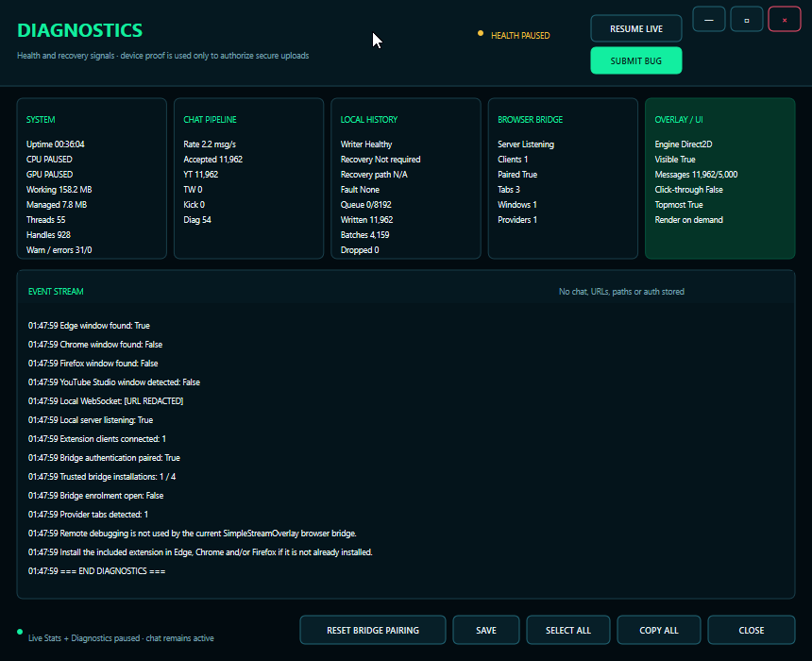Click the red window close icon
The width and height of the screenshot is (812, 661).
785,20
